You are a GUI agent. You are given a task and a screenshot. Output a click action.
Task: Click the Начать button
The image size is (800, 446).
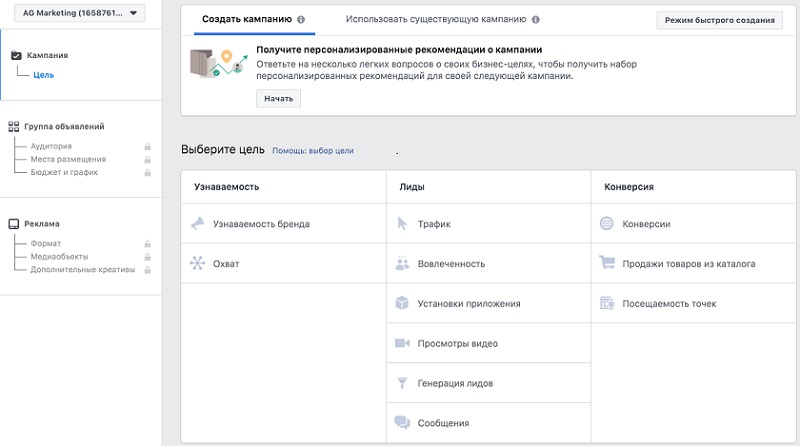pos(279,98)
